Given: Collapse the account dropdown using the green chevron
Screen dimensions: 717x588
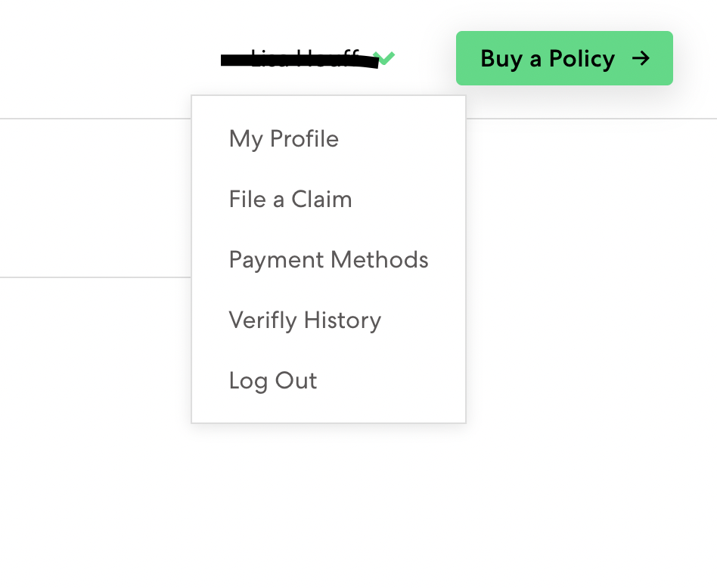Looking at the screenshot, I should (386, 57).
